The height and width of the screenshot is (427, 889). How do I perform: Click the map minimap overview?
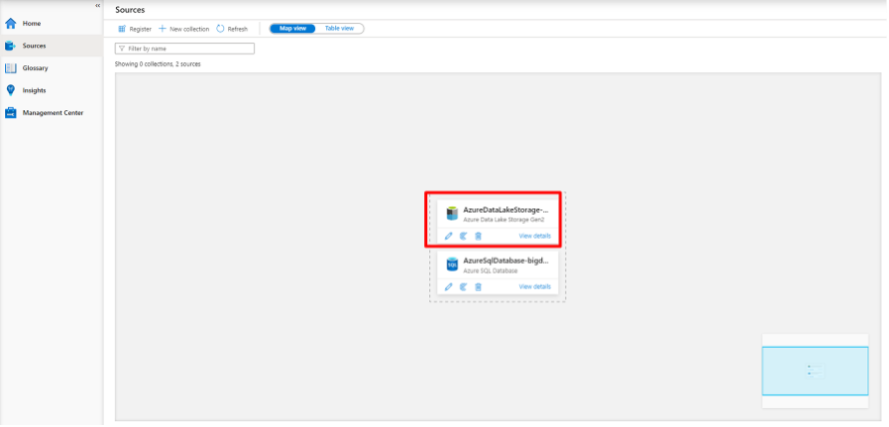click(815, 371)
